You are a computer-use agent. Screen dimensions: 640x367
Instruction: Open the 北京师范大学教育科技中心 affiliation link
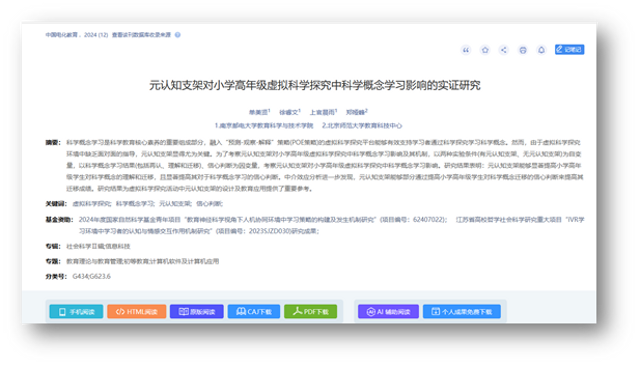(362, 125)
